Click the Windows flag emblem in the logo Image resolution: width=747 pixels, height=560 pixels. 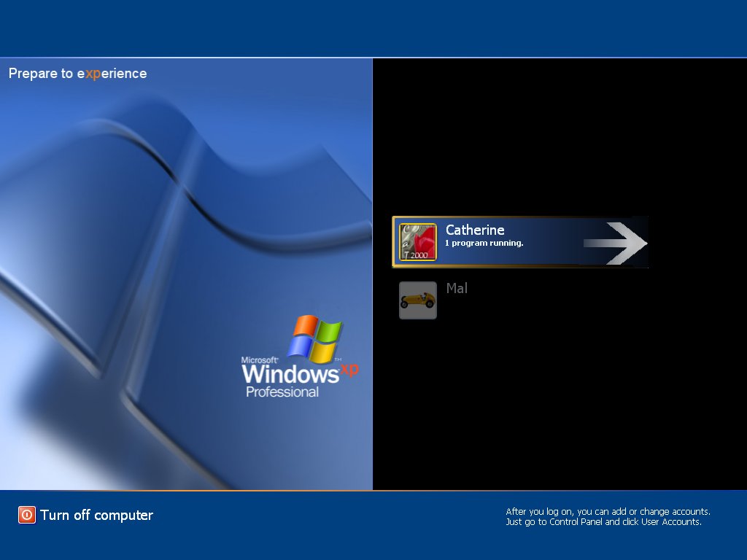click(x=317, y=340)
